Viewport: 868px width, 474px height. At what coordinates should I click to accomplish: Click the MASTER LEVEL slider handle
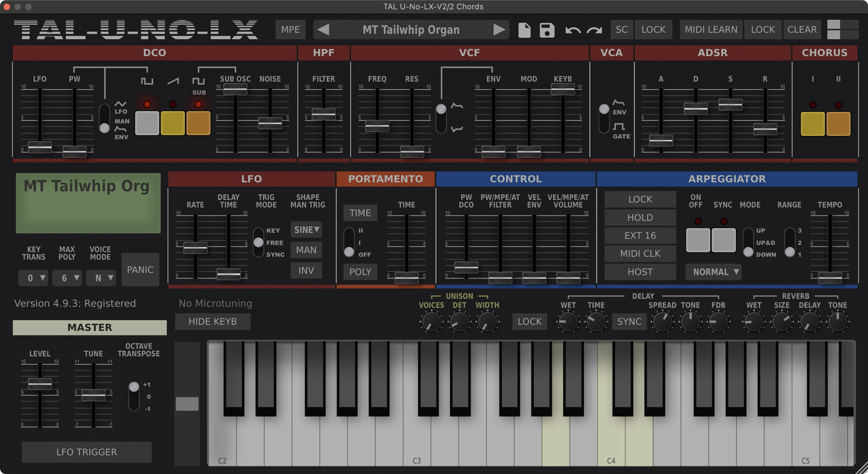click(x=40, y=384)
